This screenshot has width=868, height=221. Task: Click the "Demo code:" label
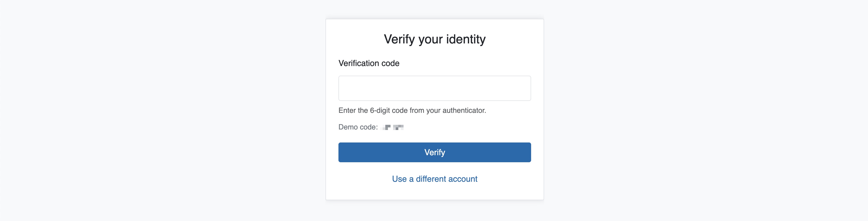point(357,127)
